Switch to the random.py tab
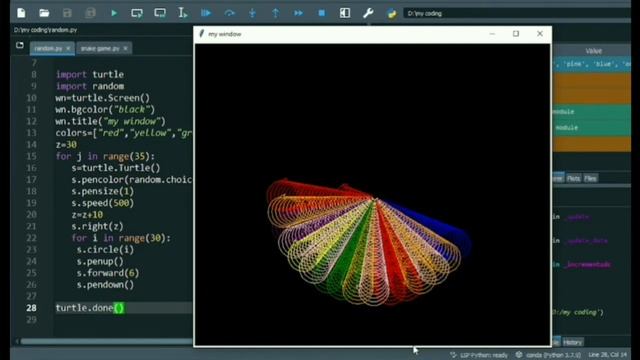The height and width of the screenshot is (360, 640). click(x=48, y=48)
